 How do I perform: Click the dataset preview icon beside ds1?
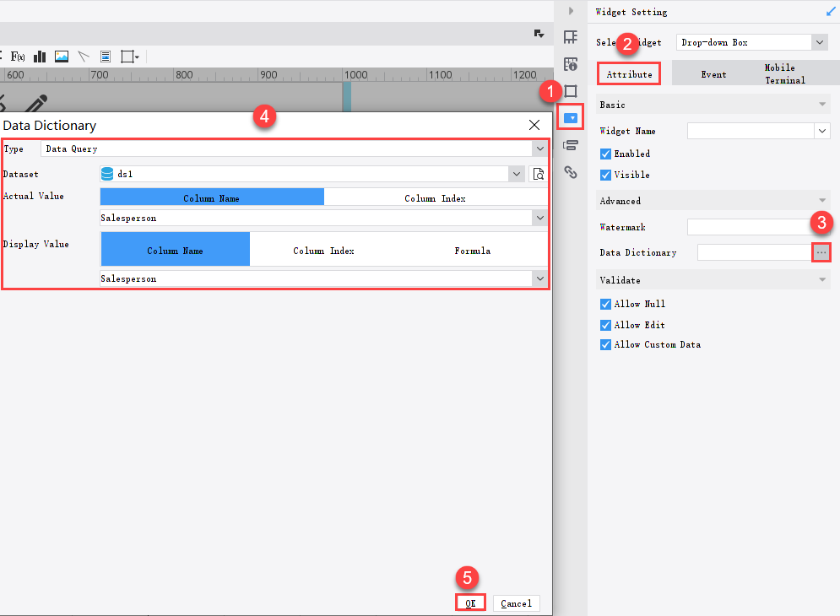pyautogui.click(x=538, y=174)
